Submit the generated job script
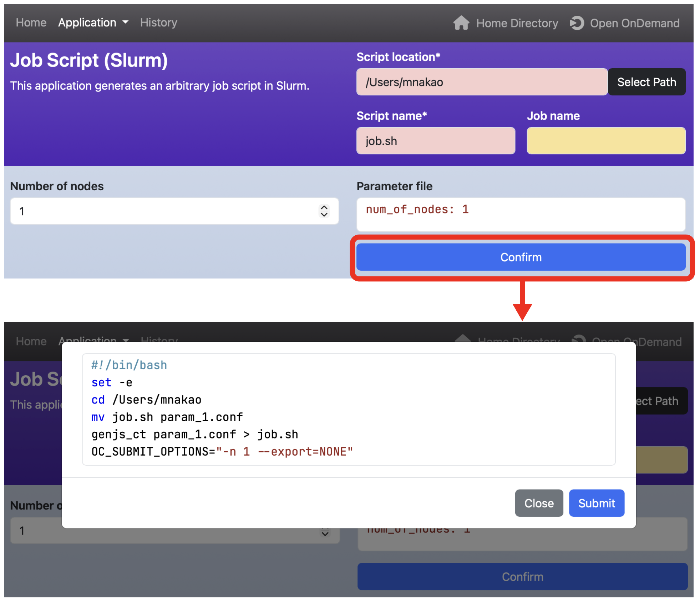Screen dimensions: 700x602 coord(597,503)
